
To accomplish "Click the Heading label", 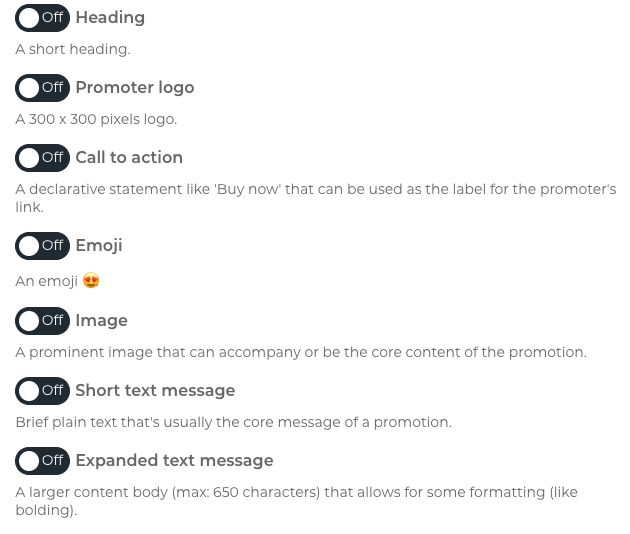I will point(110,18).
